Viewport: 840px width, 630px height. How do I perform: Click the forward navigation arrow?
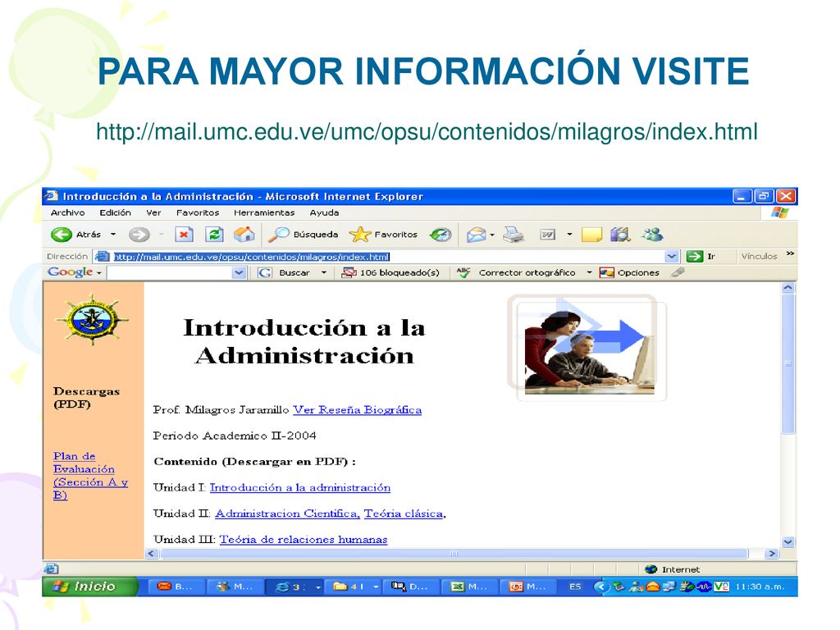139,235
